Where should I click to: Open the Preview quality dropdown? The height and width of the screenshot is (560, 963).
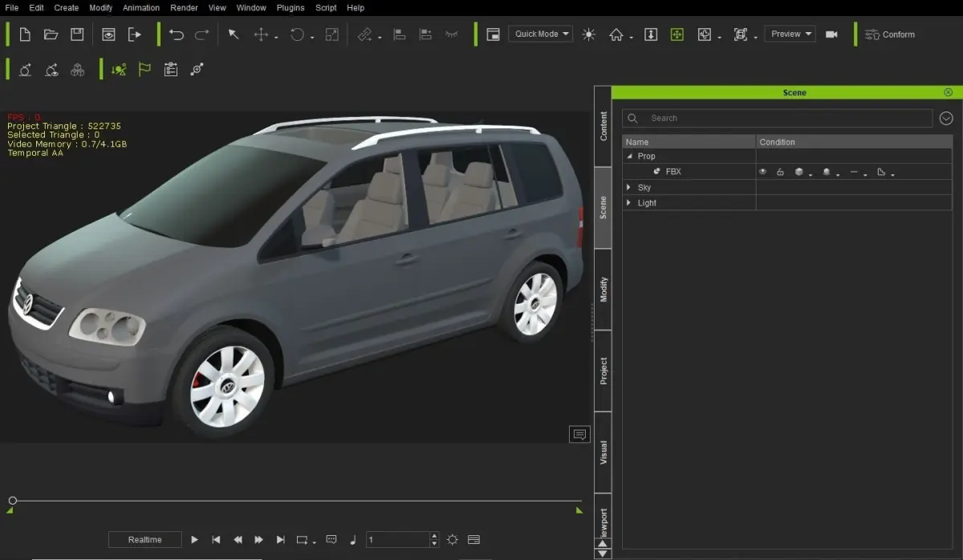click(790, 34)
